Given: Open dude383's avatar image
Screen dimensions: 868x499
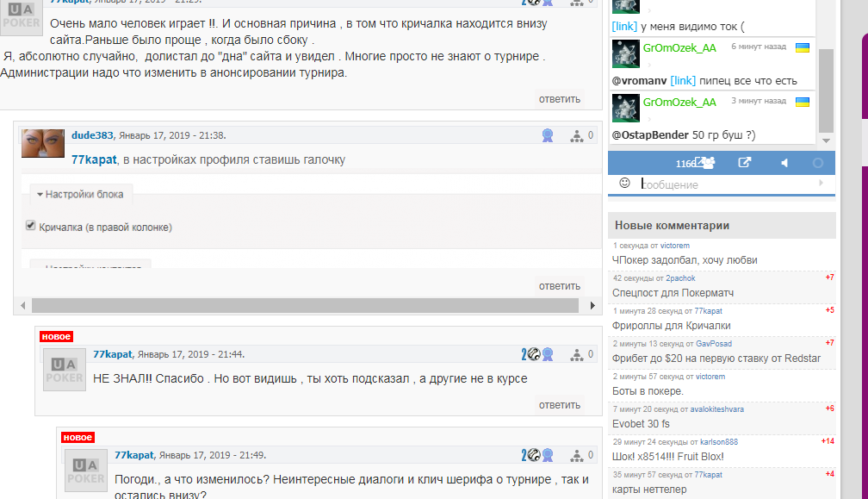Looking at the screenshot, I should (43, 143).
